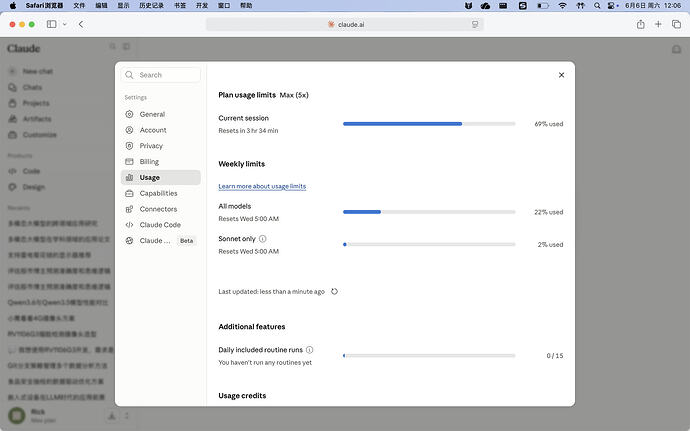Open the Claude Code settings section
Image resolution: width=690 pixels, height=431 pixels.
pyautogui.click(x=161, y=225)
